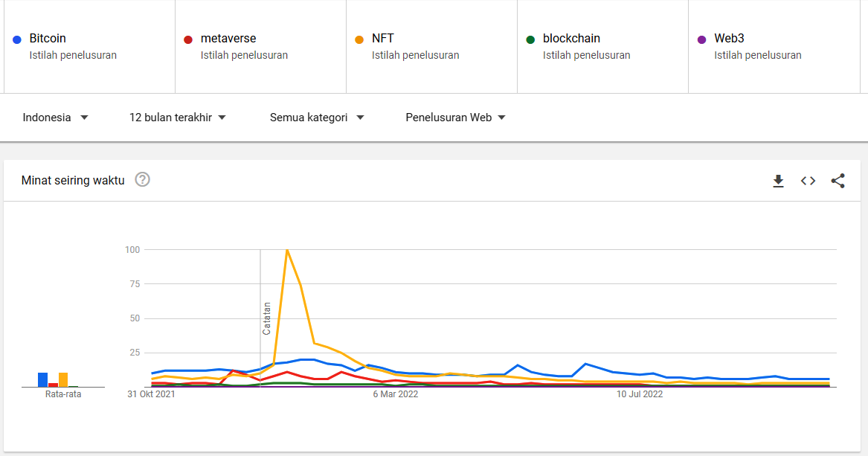
Task: Download the interest over time chart data
Action: coord(779,181)
